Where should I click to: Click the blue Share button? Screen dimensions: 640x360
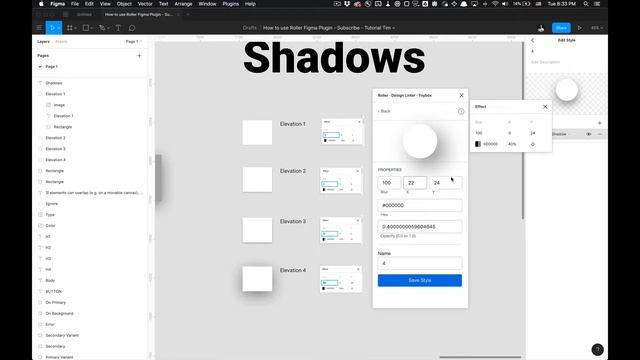(x=561, y=28)
